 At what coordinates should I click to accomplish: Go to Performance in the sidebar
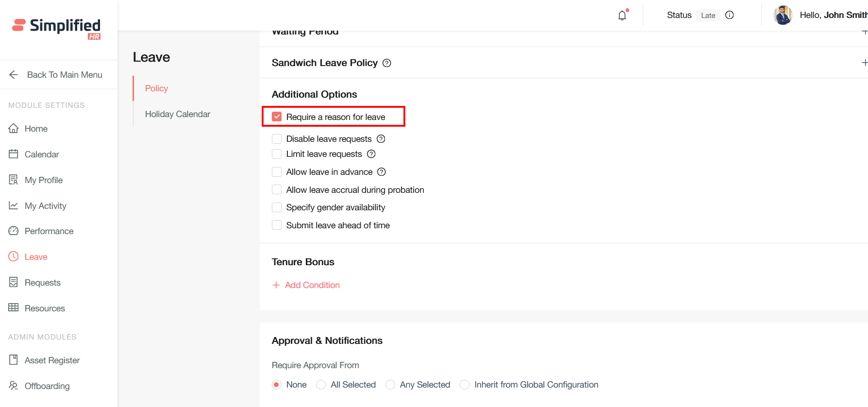[x=49, y=231]
